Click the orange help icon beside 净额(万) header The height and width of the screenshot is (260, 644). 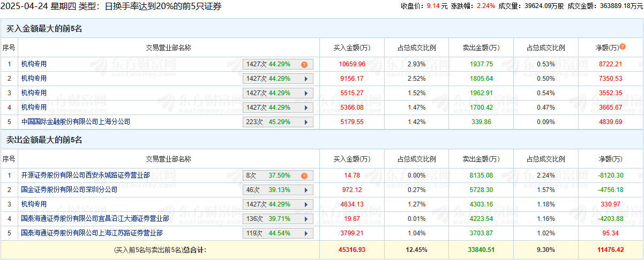coord(623,47)
